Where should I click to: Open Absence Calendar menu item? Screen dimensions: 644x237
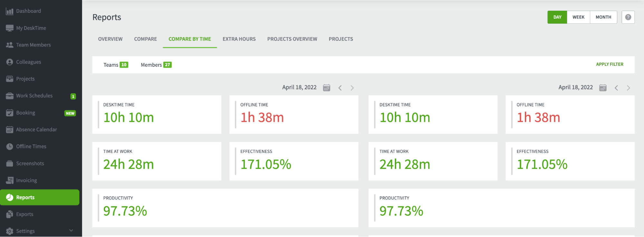coord(36,130)
